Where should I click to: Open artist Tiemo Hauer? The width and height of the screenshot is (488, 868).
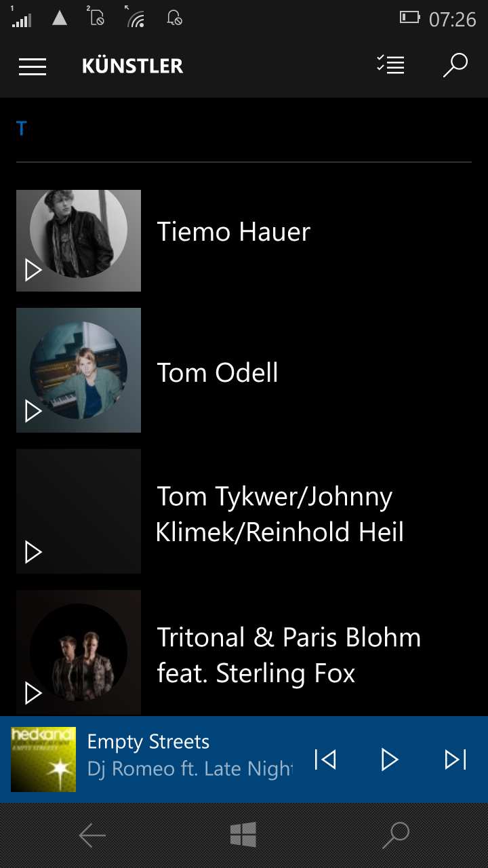(234, 233)
